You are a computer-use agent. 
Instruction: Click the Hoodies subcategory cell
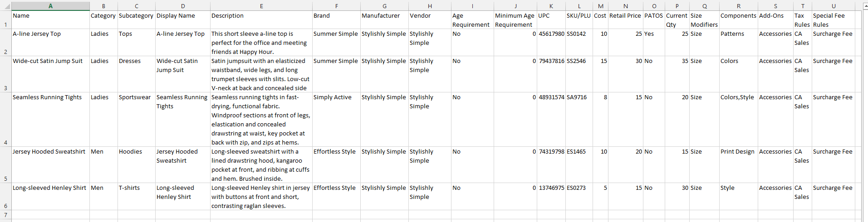tap(137, 165)
